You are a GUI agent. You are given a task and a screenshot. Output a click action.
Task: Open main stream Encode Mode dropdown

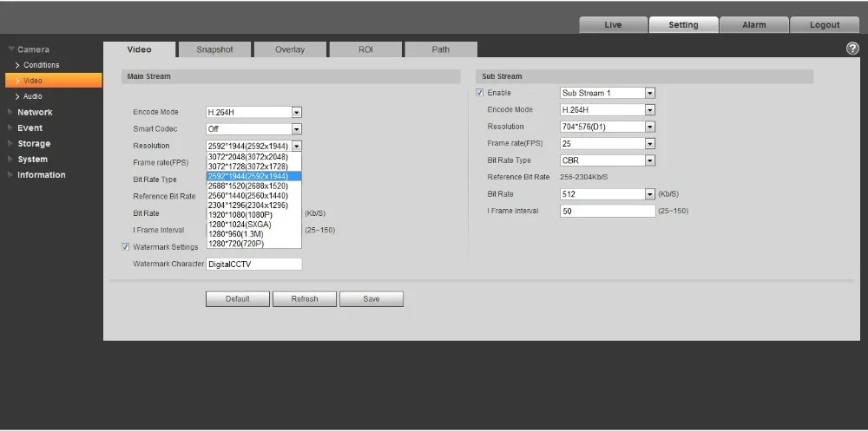pyautogui.click(x=254, y=113)
